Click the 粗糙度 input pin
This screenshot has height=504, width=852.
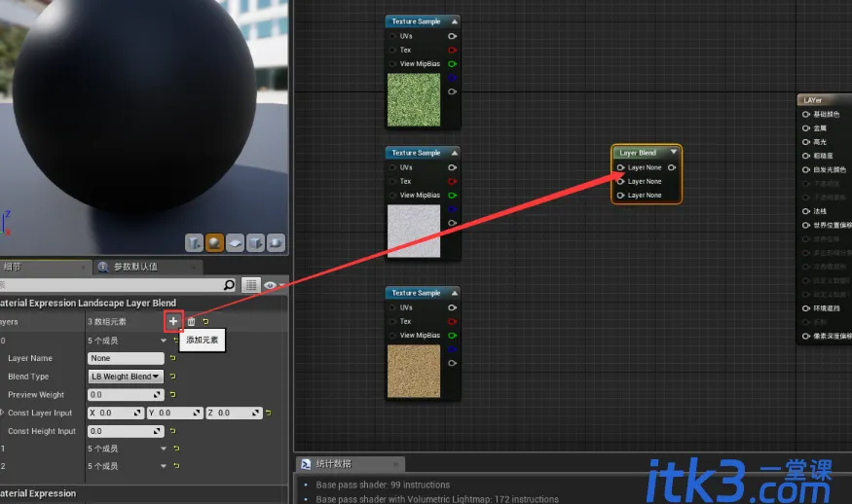coord(806,156)
